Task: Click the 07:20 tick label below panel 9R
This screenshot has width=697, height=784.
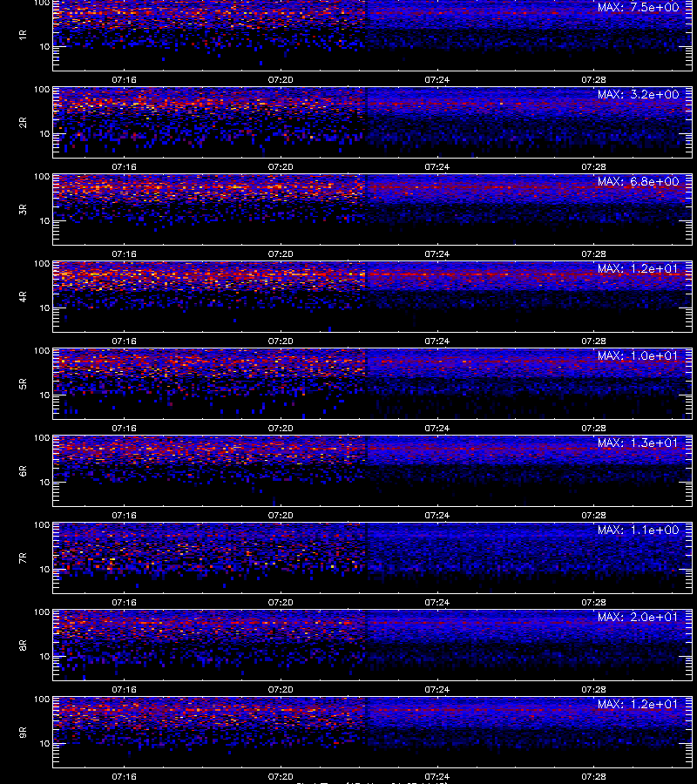Action: 281,776
